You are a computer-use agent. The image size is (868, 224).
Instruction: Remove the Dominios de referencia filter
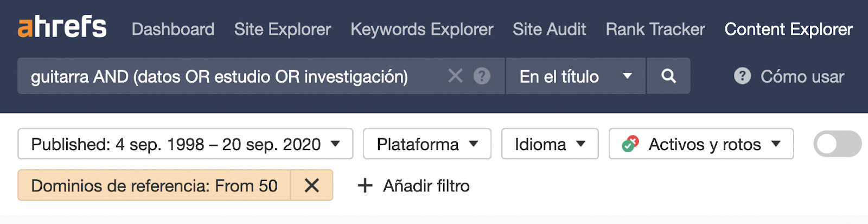pos(312,186)
